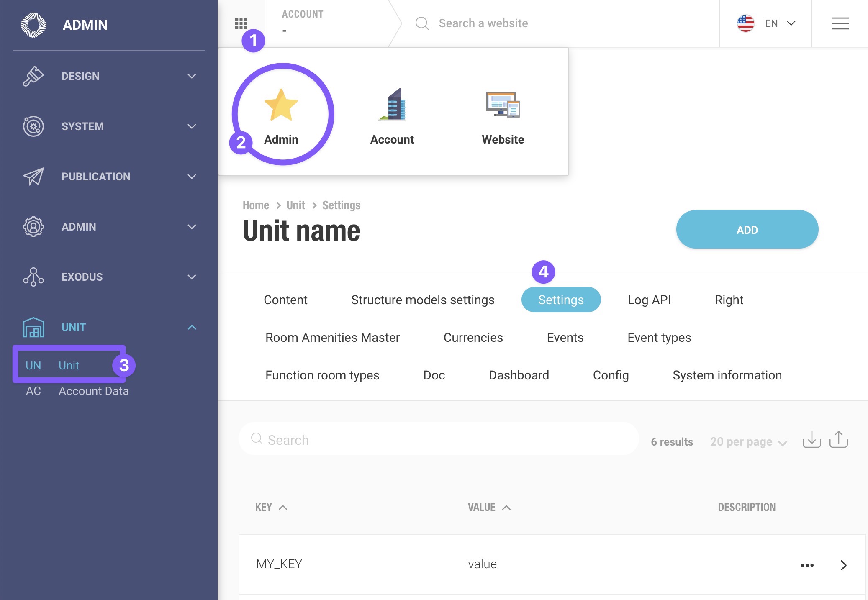The height and width of the screenshot is (600, 868).
Task: Open the hamburger menu icon
Action: [x=840, y=23]
